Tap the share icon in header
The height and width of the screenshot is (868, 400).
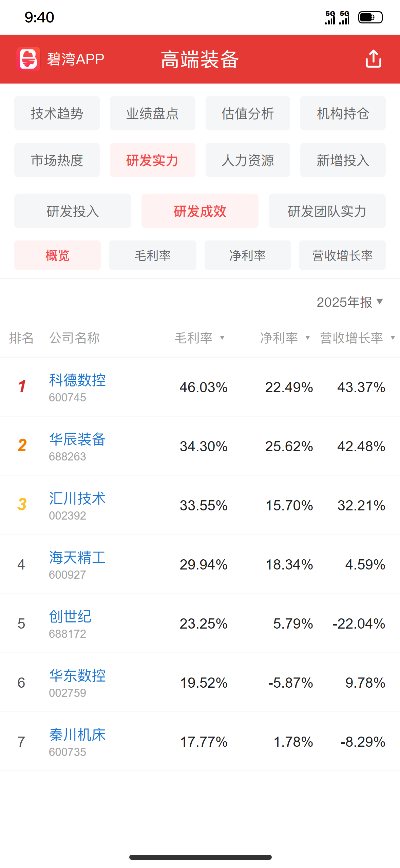coord(373,59)
